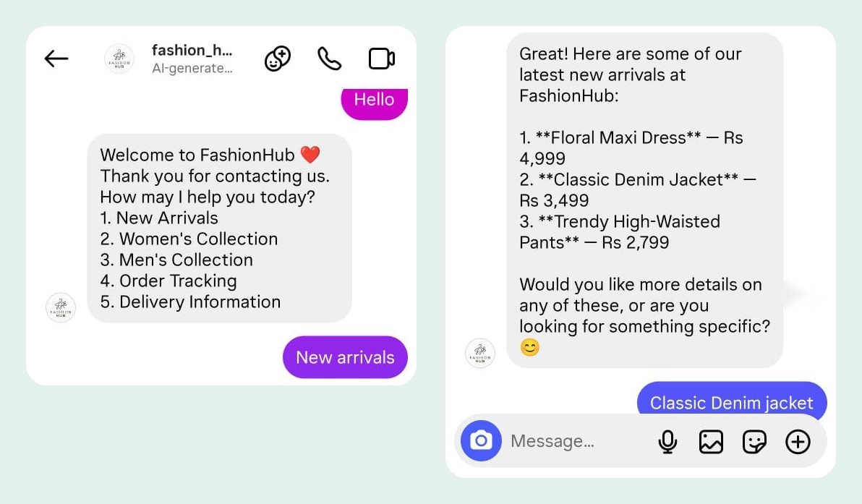Click 'Trendy High-Waisted Pants' product line
The width and height of the screenshot is (862, 504).
point(620,231)
